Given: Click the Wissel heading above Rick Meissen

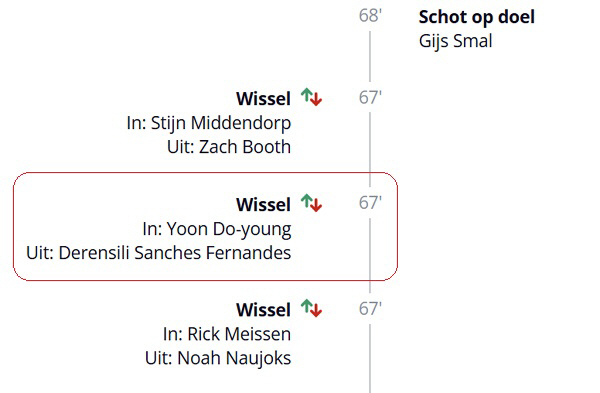Looking at the screenshot, I should (x=263, y=310).
